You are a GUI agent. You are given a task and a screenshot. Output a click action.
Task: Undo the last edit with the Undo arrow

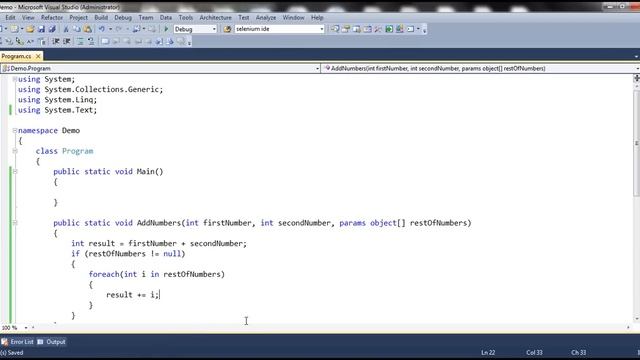coord(102,29)
